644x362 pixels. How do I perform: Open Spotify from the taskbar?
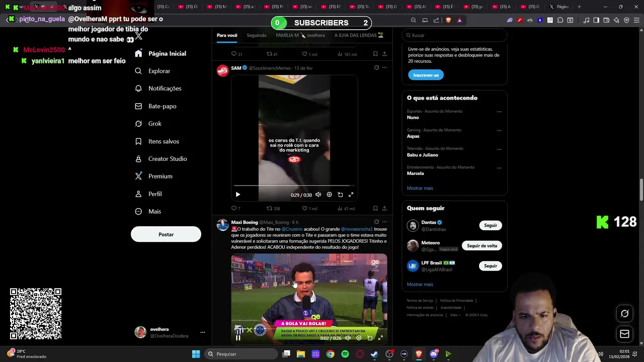(345, 354)
